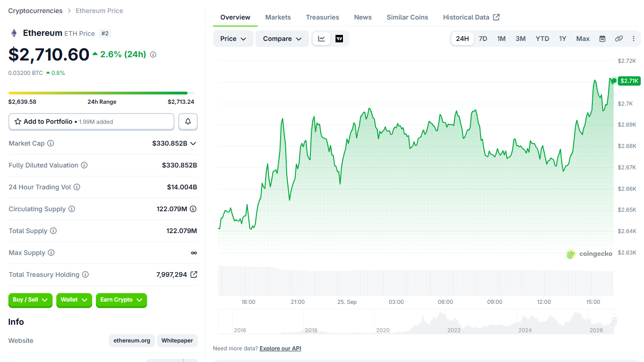This screenshot has width=644, height=362.
Task: Open the ethereum.org website link
Action: (x=132, y=341)
